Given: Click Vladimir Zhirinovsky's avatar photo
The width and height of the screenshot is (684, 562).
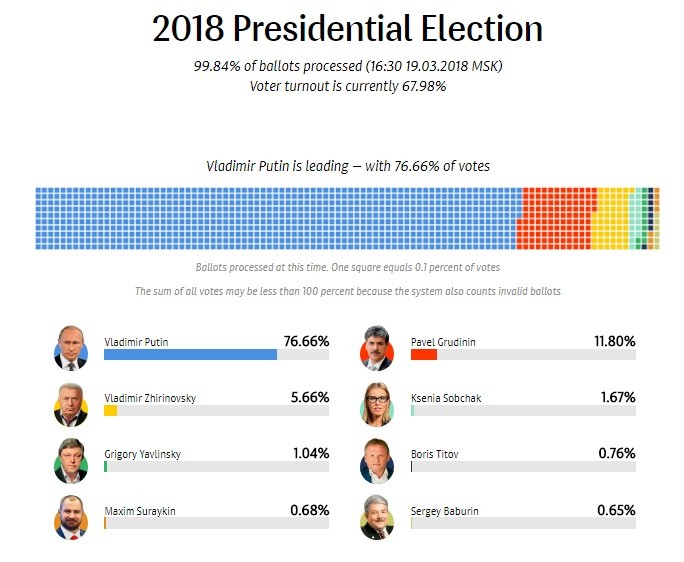Looking at the screenshot, I should click(71, 404).
